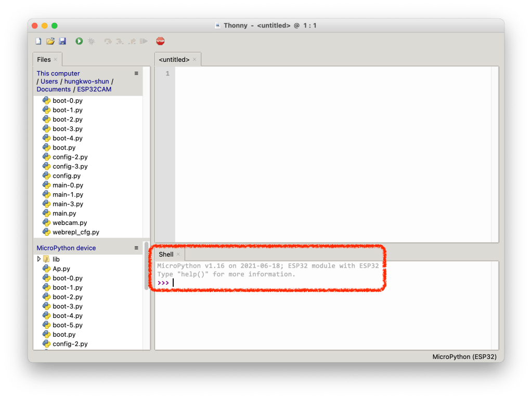The image size is (532, 399).
Task: Click the Resume debug icon
Action: pos(144,41)
